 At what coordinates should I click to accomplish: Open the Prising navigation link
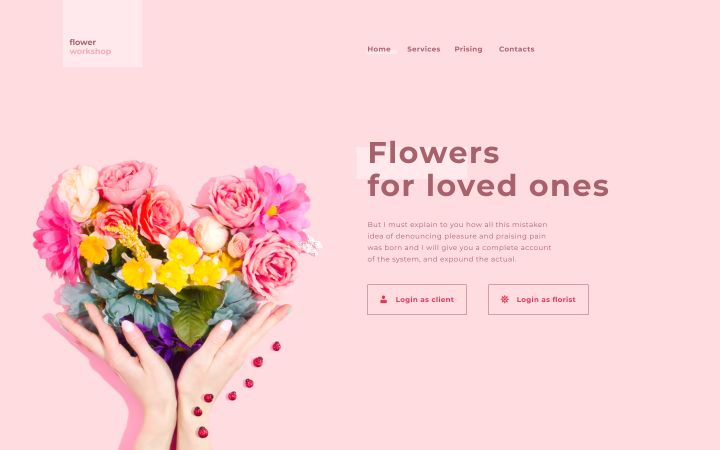(x=468, y=49)
